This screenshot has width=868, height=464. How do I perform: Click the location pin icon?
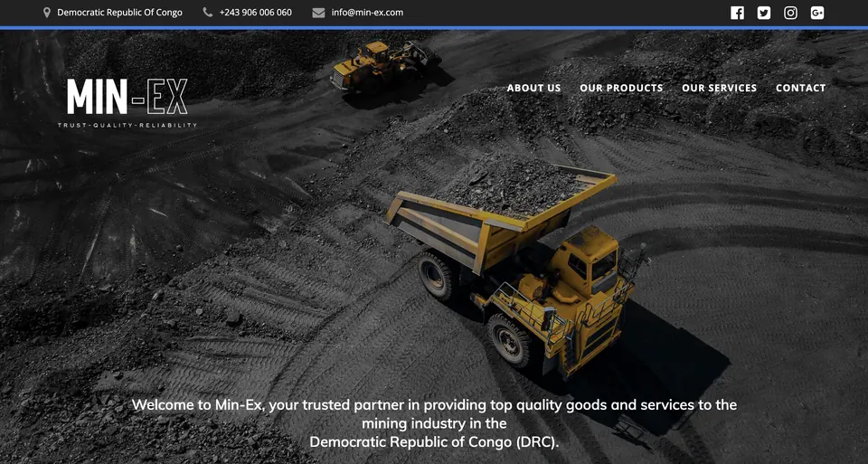[47, 12]
